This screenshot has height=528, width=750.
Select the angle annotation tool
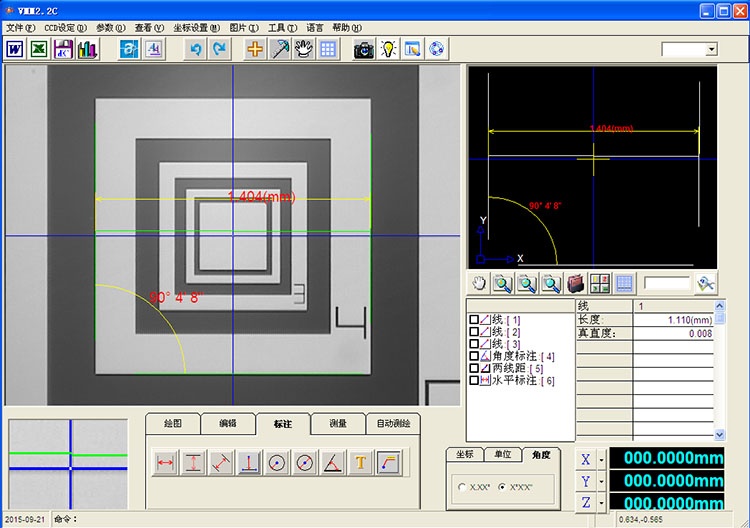tap(332, 462)
